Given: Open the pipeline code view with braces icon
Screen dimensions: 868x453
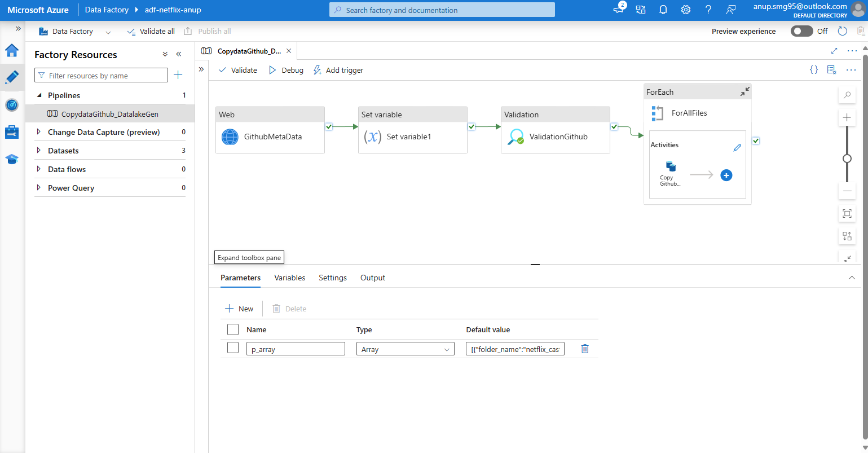Looking at the screenshot, I should [x=814, y=69].
